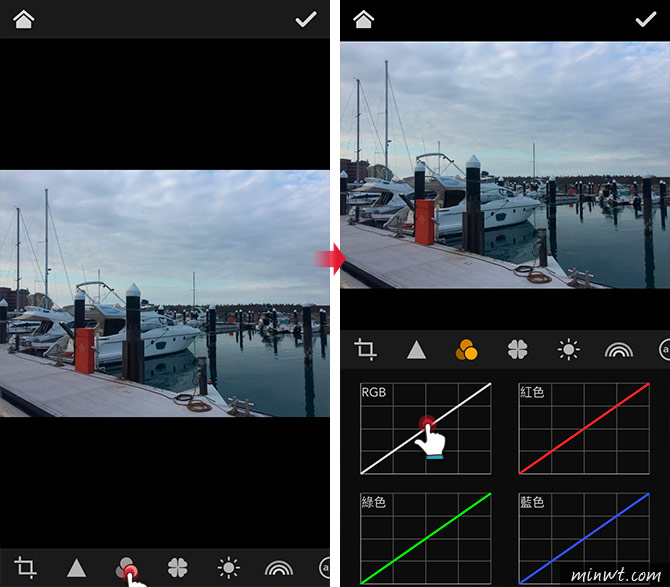This screenshot has width=670, height=587.
Task: Select the four-leaf clover tool in left screen
Action: [x=177, y=568]
